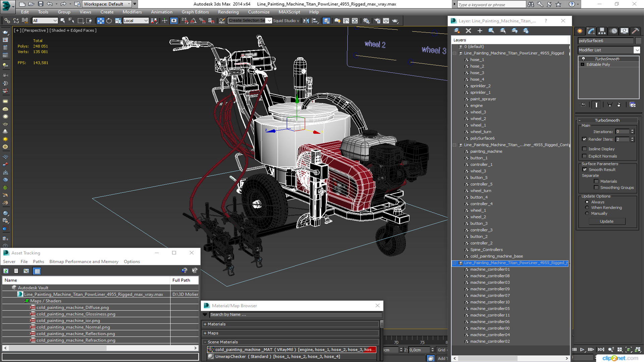Click the Update button in TurboSmooth

(606, 222)
